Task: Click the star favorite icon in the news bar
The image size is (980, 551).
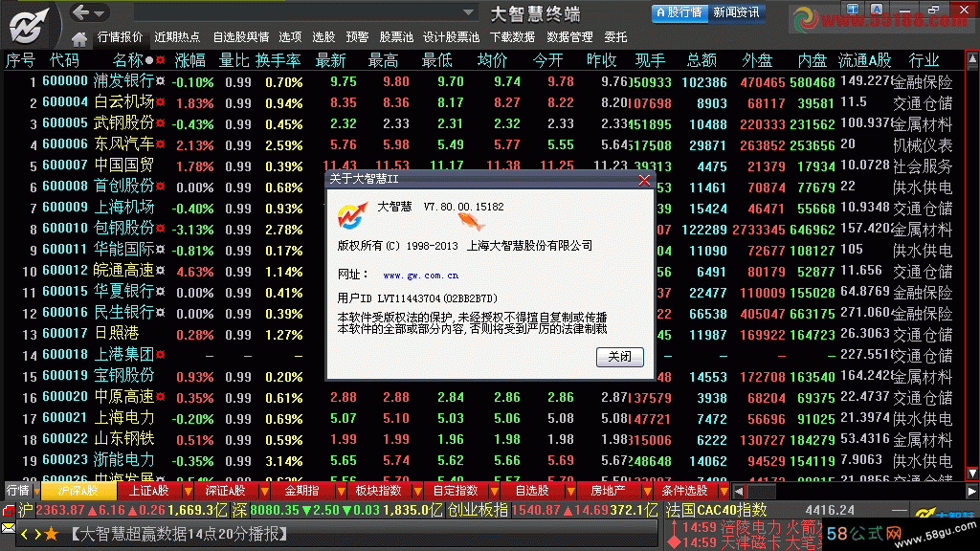Action: point(52,534)
